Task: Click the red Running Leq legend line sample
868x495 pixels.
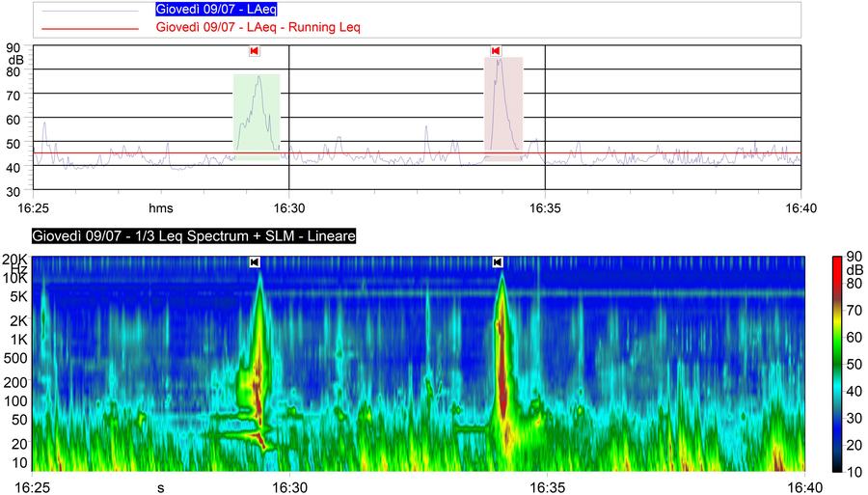Action: 91,28
